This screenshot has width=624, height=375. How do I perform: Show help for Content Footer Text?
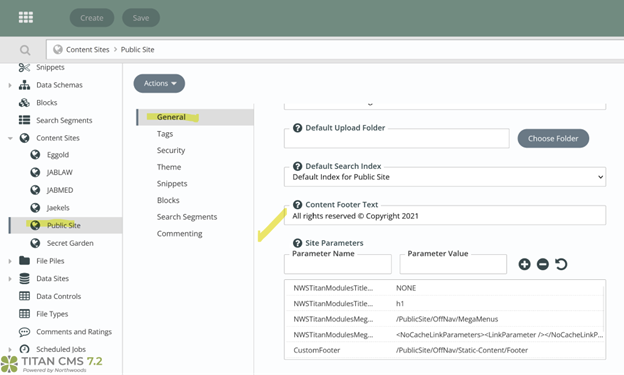(x=297, y=205)
